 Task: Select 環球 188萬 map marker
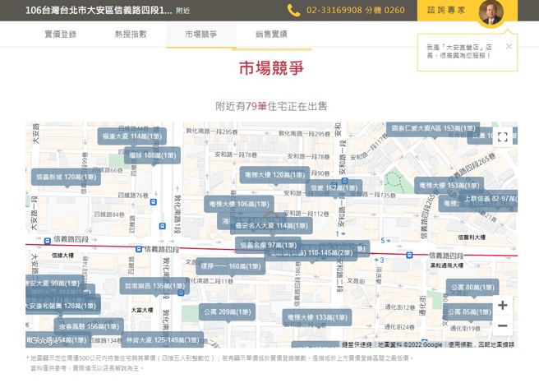152,155
